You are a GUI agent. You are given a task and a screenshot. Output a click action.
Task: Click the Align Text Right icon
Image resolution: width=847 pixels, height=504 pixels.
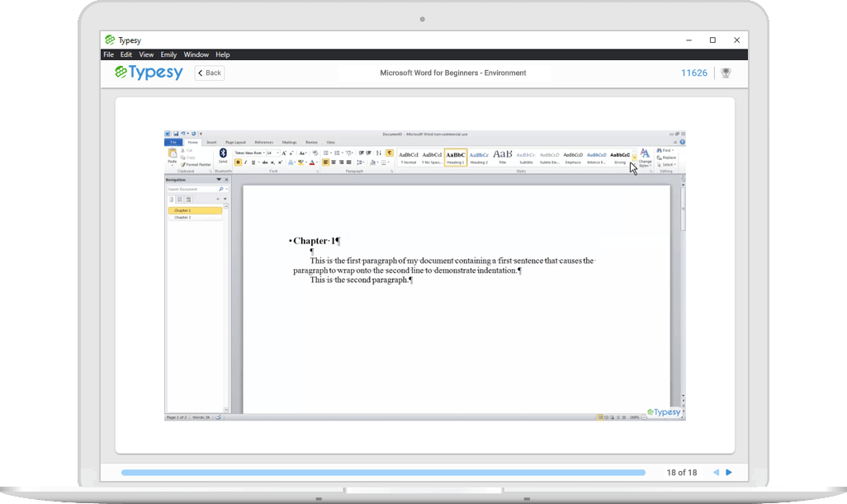tap(341, 163)
